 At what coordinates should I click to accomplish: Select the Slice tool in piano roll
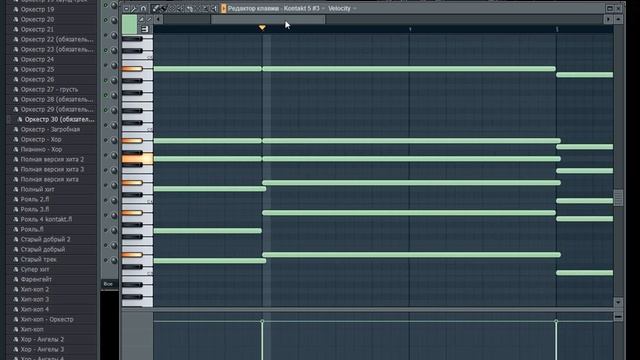189,9
